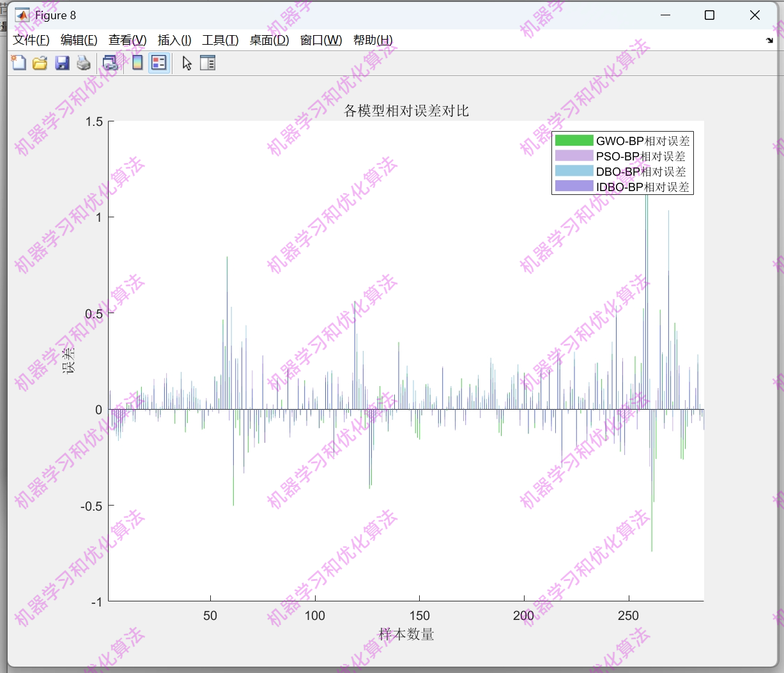Open the 工具(T) menu

click(x=220, y=40)
